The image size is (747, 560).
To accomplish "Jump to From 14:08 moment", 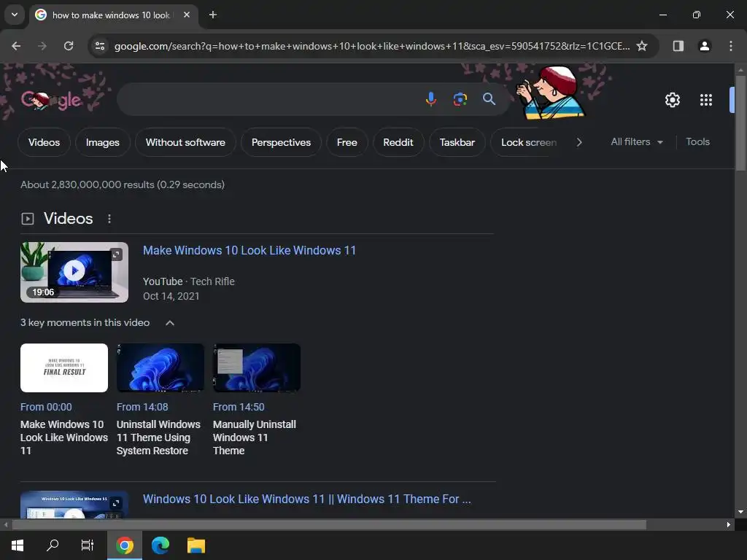I will 142,407.
